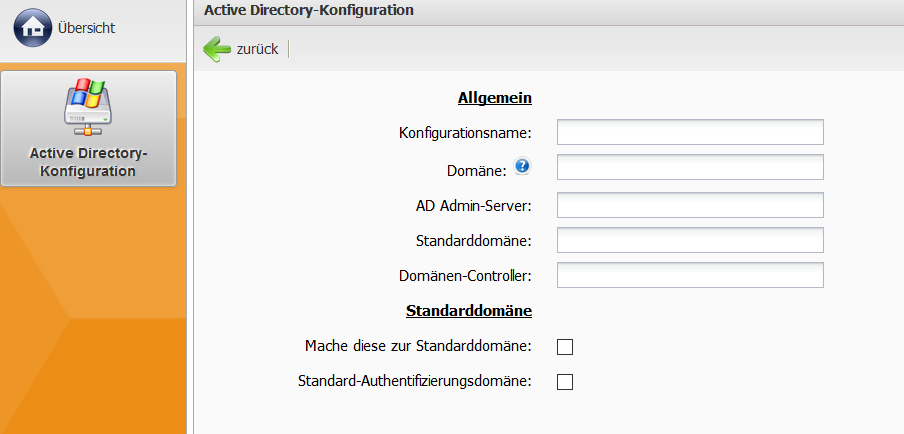Click the 'Active Directory-Konfiguration' sidebar label

pyautogui.click(x=89, y=163)
